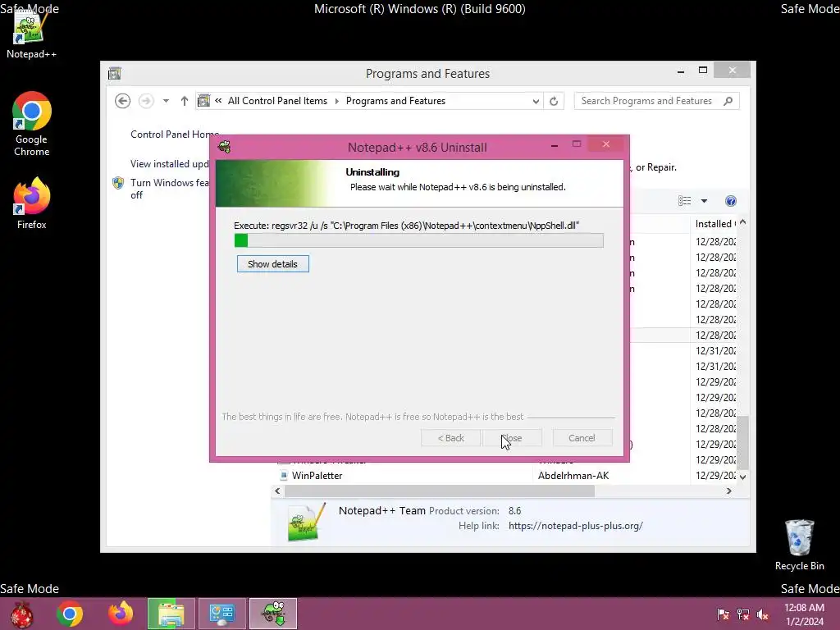Click the horizontal scrollbar thumb of the list
The width and height of the screenshot is (840, 630).
(440, 491)
